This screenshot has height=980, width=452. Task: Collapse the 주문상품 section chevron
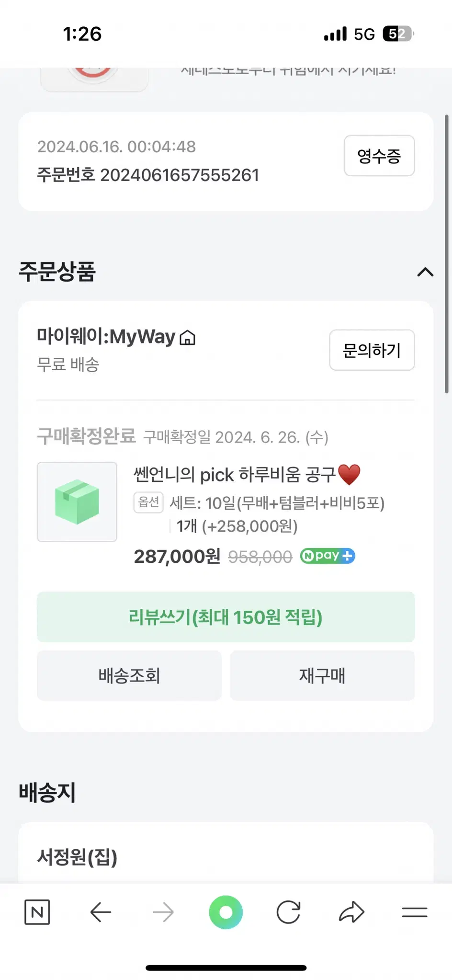coord(425,272)
